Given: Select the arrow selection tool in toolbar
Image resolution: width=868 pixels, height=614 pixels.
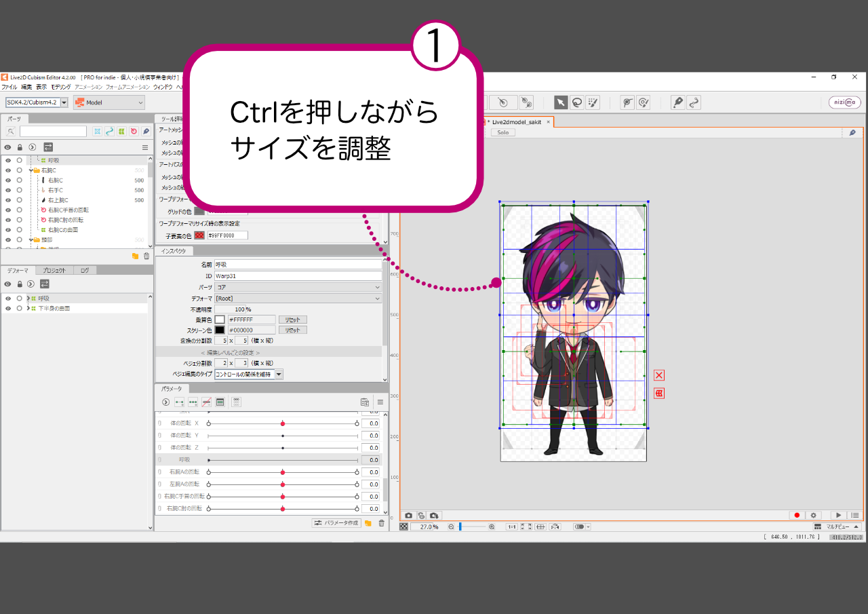Looking at the screenshot, I should (x=561, y=102).
